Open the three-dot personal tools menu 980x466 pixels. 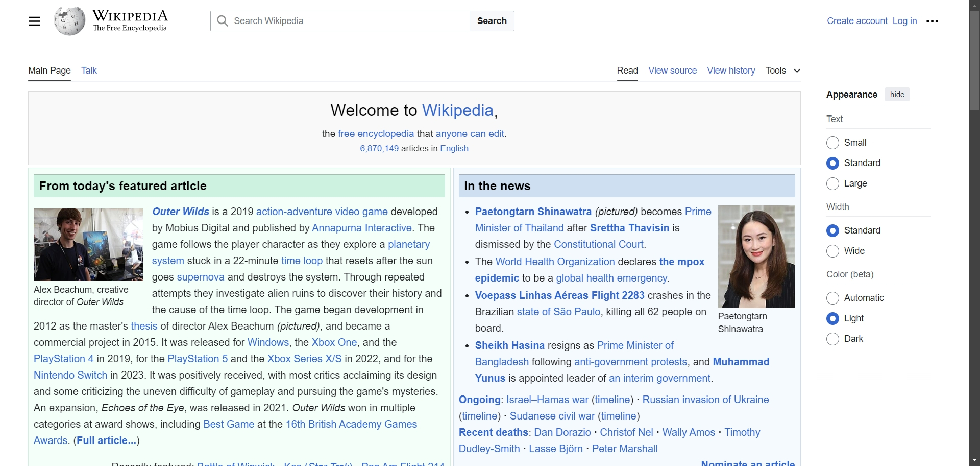pyautogui.click(x=932, y=21)
